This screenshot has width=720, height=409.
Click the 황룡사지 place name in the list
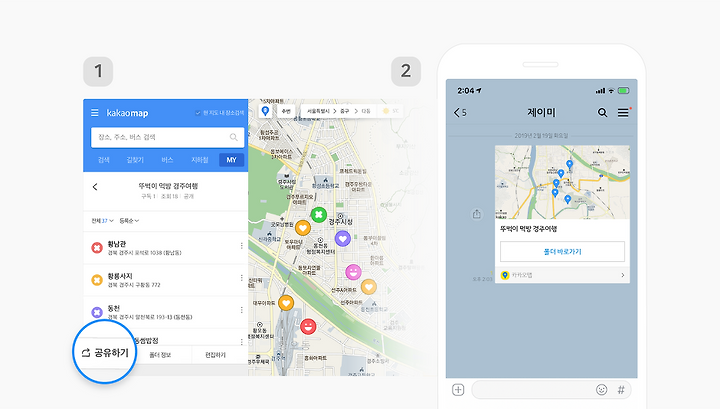pos(120,276)
